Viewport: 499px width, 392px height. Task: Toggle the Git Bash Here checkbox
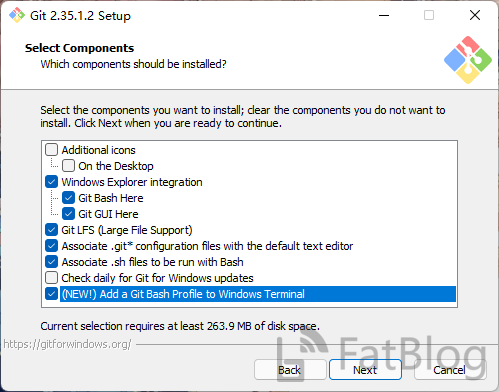pos(68,198)
